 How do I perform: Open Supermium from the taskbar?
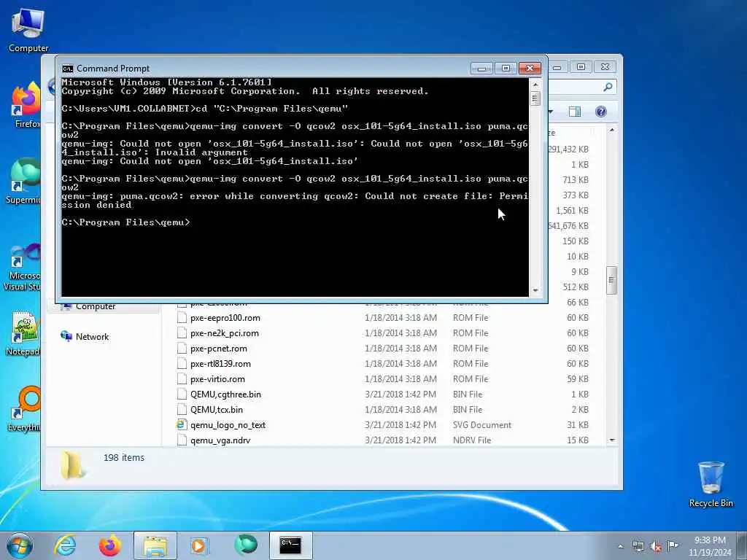point(246,545)
